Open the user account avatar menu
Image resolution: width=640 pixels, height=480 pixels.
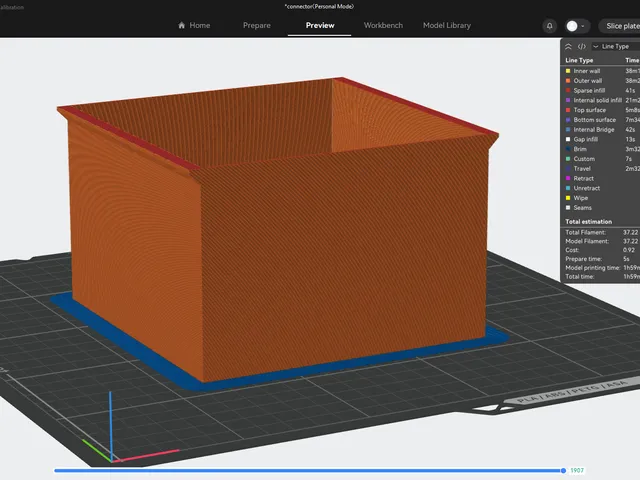577,26
